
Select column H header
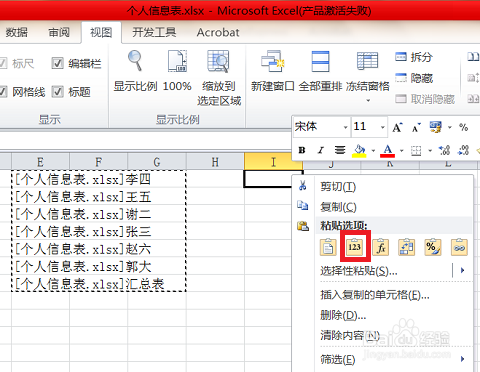(215, 162)
